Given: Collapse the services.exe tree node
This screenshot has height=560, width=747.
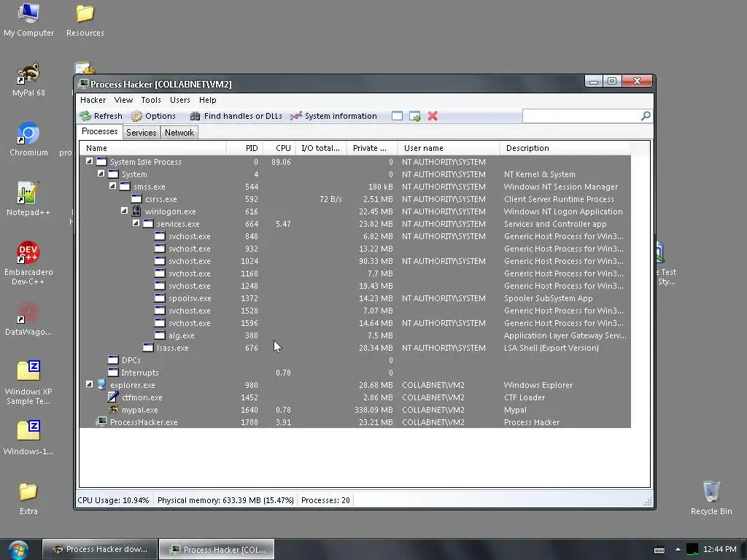Looking at the screenshot, I should click(x=136, y=223).
